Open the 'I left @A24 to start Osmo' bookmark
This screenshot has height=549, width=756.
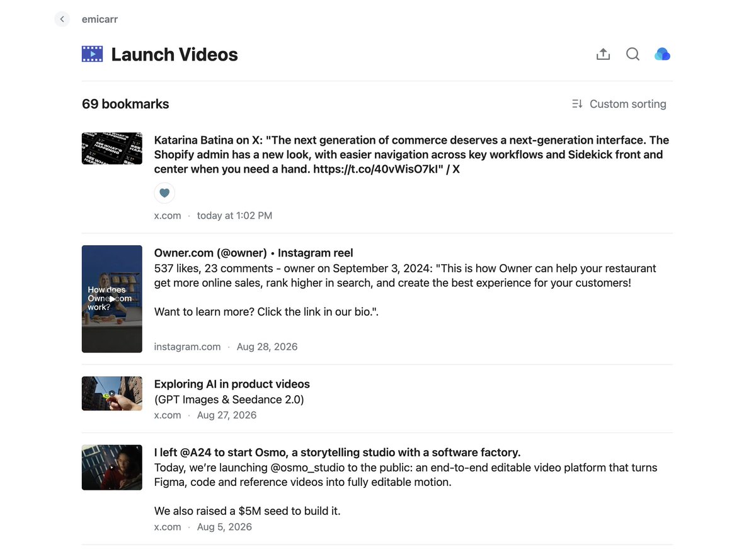click(x=337, y=453)
